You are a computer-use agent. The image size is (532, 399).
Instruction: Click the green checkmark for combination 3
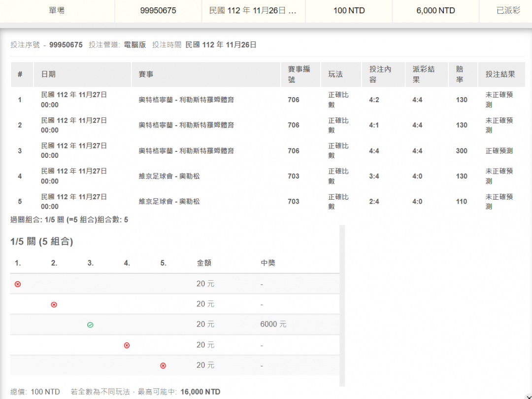pos(90,325)
